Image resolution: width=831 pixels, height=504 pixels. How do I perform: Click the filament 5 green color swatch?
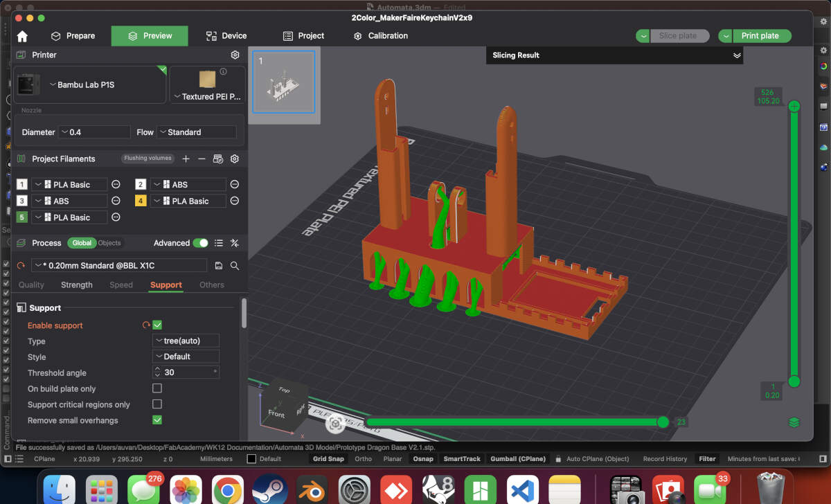tap(21, 217)
